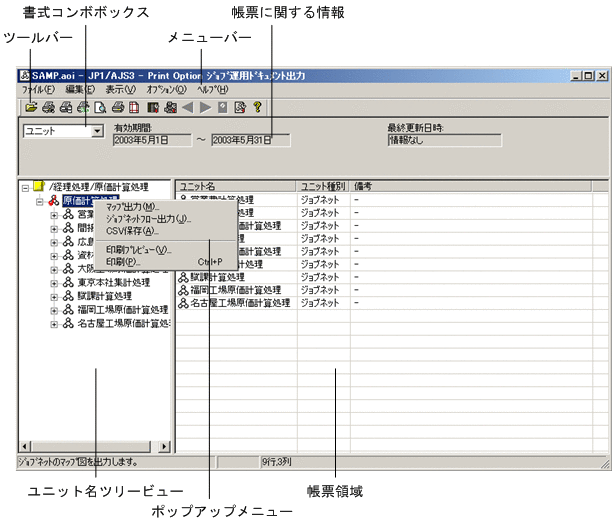
Task: Expand the tree node starting with 広島
Action: pos(54,242)
